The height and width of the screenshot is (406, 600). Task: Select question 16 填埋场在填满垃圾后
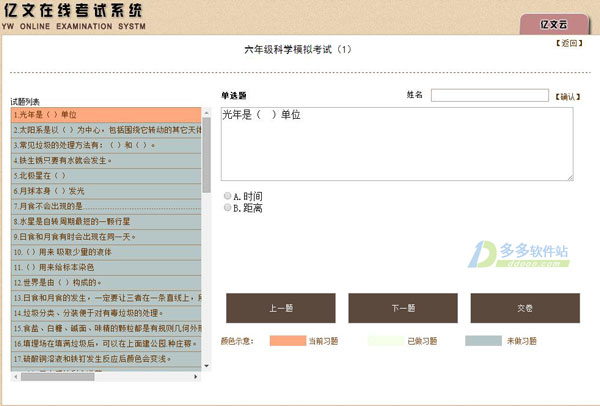[106, 344]
